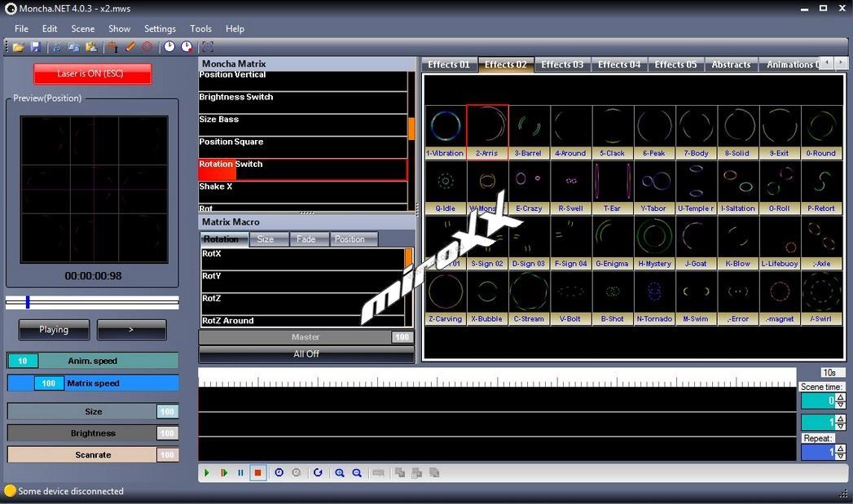Click the blue clock timeline icon

279,473
